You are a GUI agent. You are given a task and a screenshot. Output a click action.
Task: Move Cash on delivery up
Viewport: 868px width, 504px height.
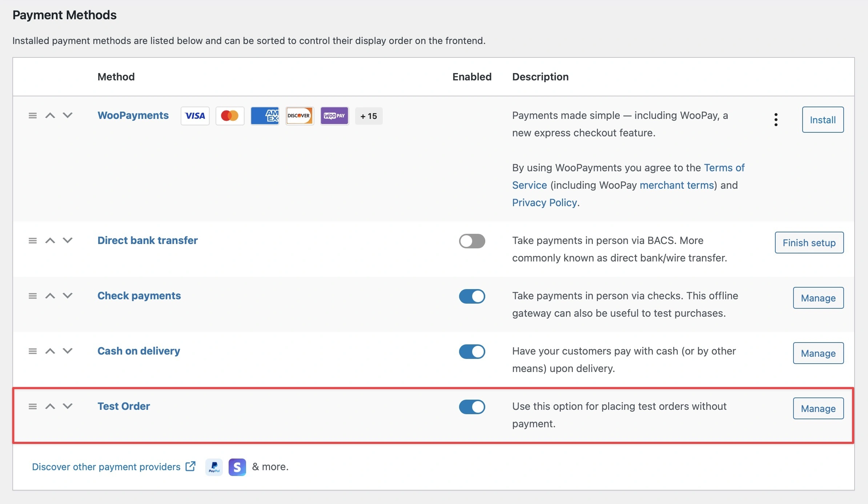50,351
